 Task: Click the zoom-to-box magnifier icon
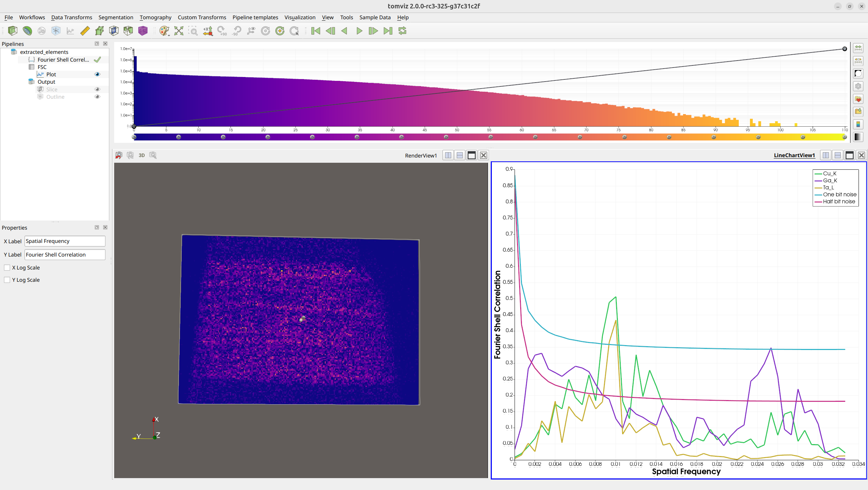point(193,31)
